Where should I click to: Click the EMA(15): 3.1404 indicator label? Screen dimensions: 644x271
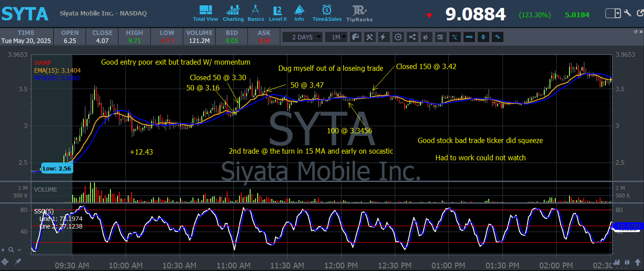click(57, 70)
